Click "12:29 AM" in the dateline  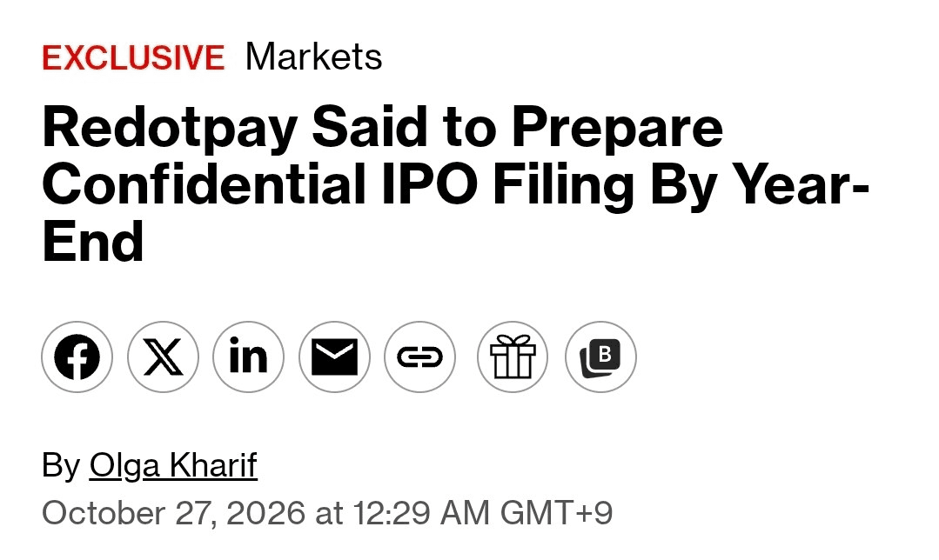click(421, 513)
